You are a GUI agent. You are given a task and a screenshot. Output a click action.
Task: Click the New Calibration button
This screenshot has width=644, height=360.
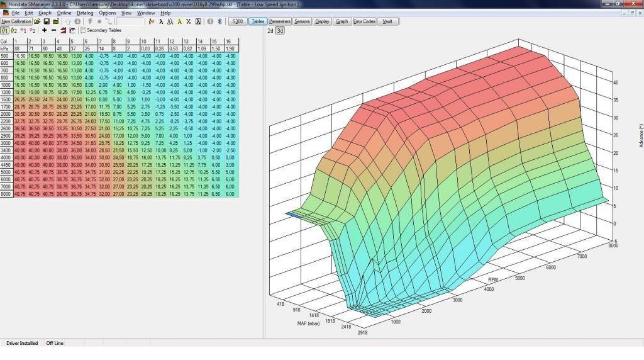point(16,21)
